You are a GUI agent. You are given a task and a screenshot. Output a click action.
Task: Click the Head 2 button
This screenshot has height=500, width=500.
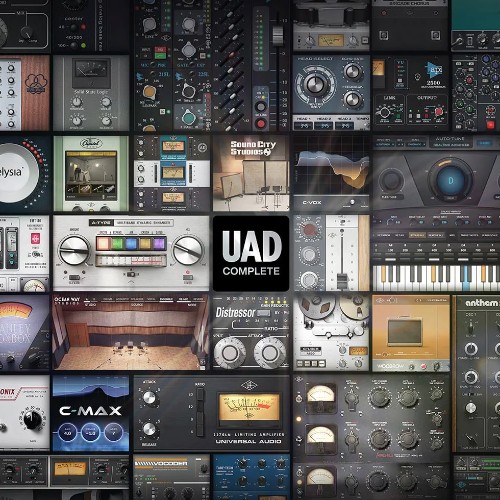324,126
